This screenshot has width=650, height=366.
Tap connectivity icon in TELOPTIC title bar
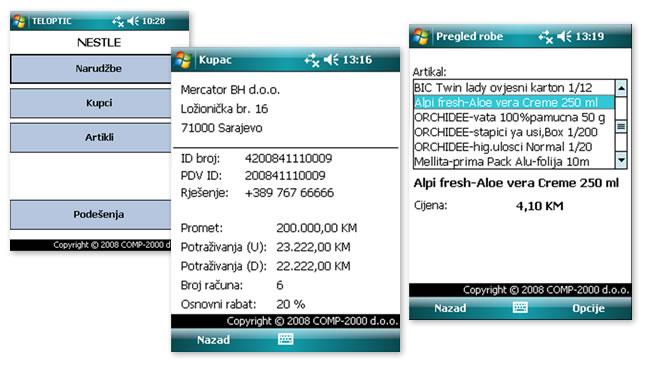pos(118,22)
